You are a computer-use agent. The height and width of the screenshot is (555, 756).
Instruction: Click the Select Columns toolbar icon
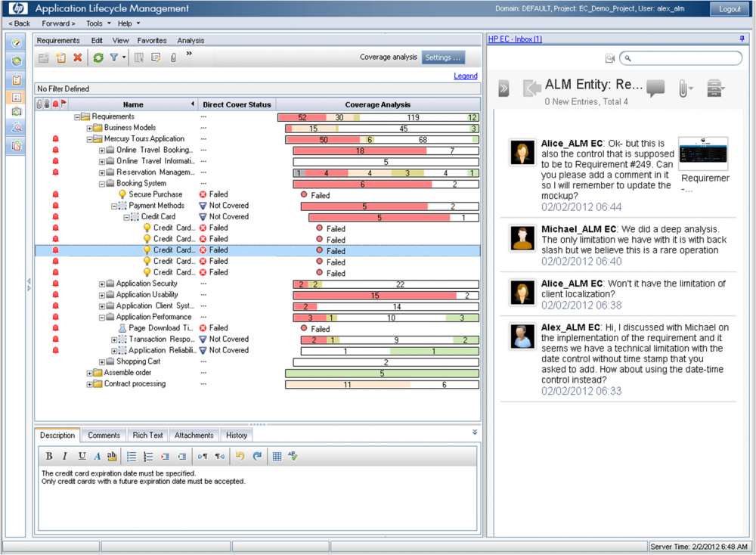tap(139, 58)
